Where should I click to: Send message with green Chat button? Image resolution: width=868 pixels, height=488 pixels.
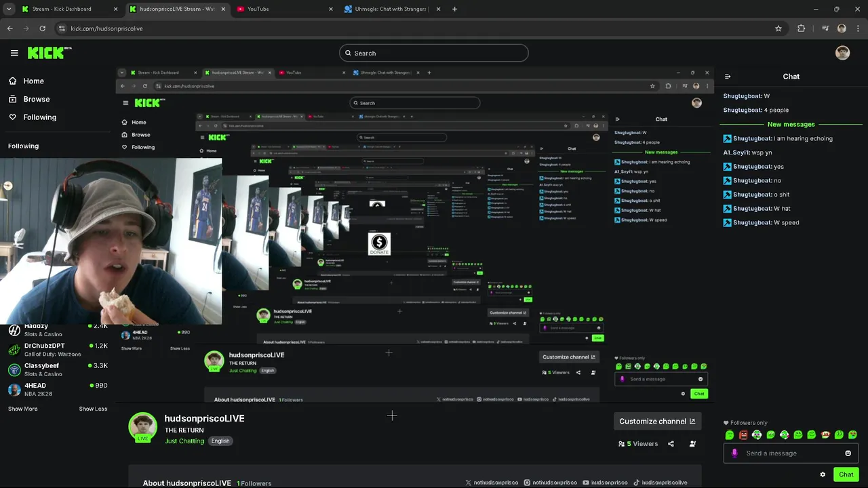coord(846,474)
